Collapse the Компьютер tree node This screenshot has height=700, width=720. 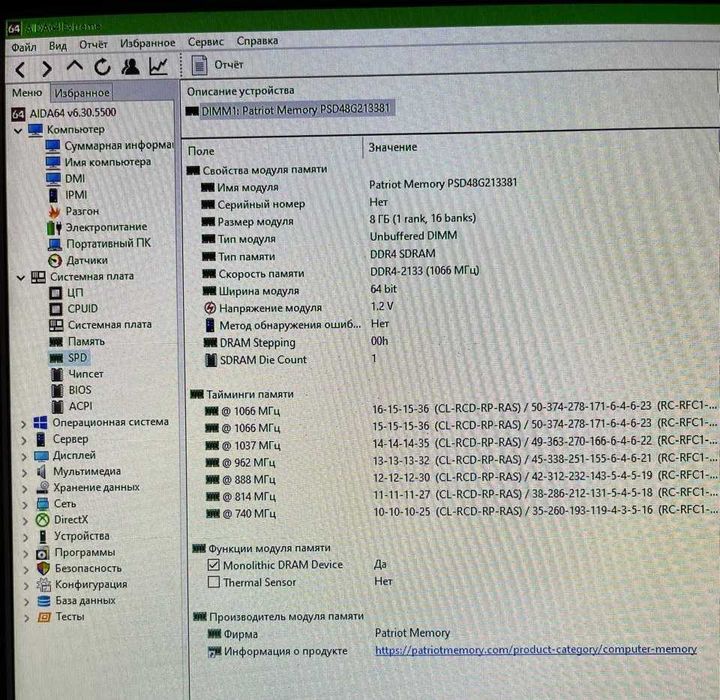[18, 131]
